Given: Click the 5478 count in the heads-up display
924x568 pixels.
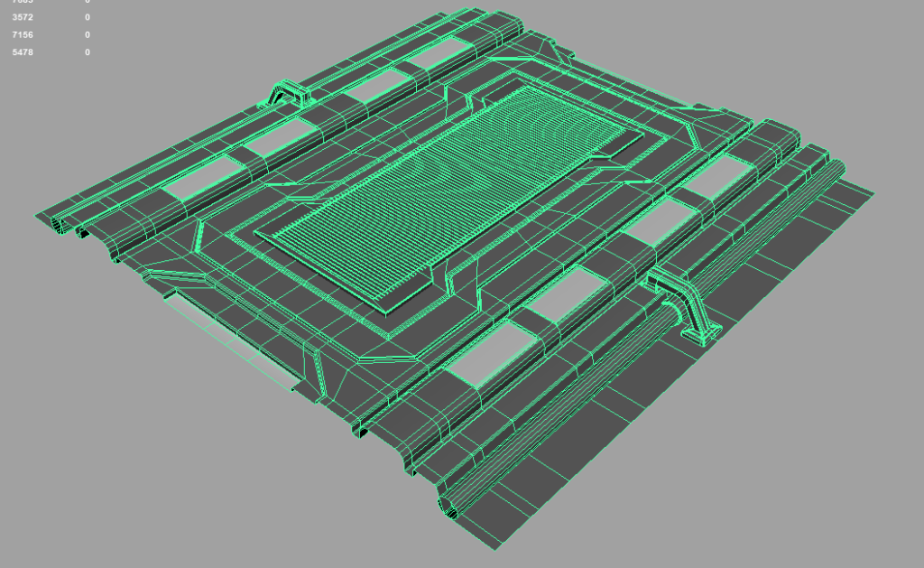Looking at the screenshot, I should (x=23, y=52).
